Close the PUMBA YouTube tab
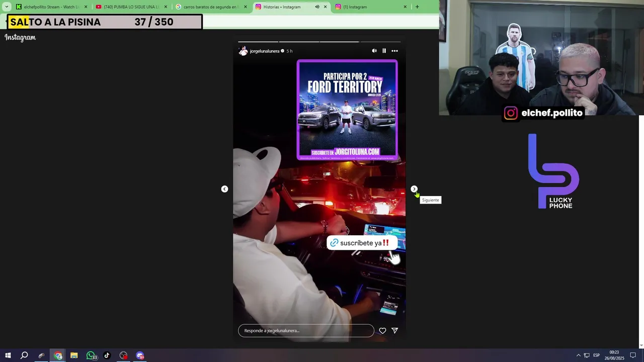 click(166, 7)
